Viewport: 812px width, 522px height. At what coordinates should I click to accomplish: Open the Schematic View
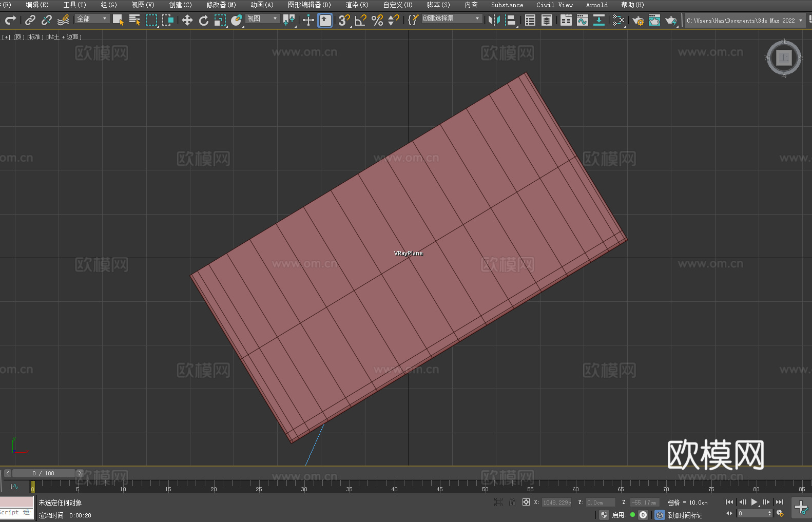tap(599, 20)
